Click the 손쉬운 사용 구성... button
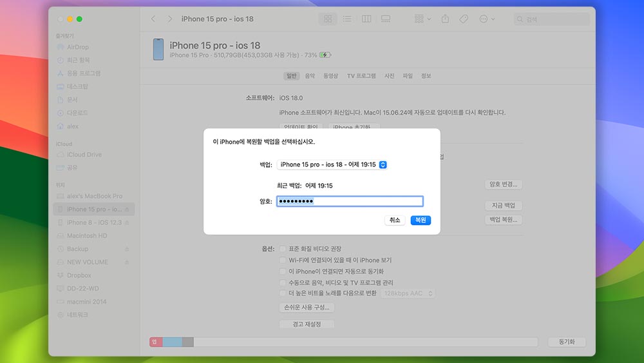Screen dimensions: 644x363 click(x=307, y=307)
